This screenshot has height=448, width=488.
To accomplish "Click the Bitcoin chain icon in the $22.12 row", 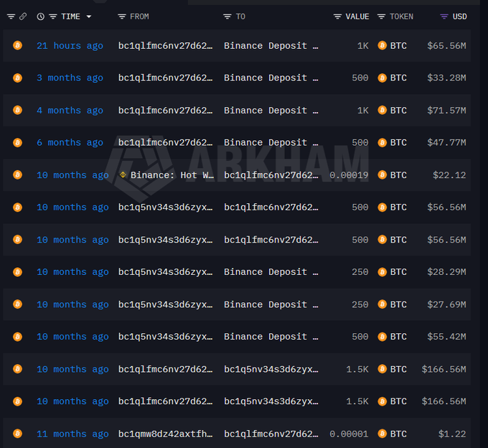I will tap(17, 174).
